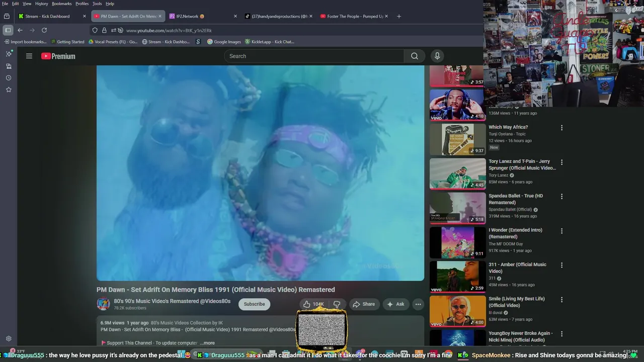Open the Getting Started bookmark
Viewport: 644px width, 362px height.
[x=67, y=42]
